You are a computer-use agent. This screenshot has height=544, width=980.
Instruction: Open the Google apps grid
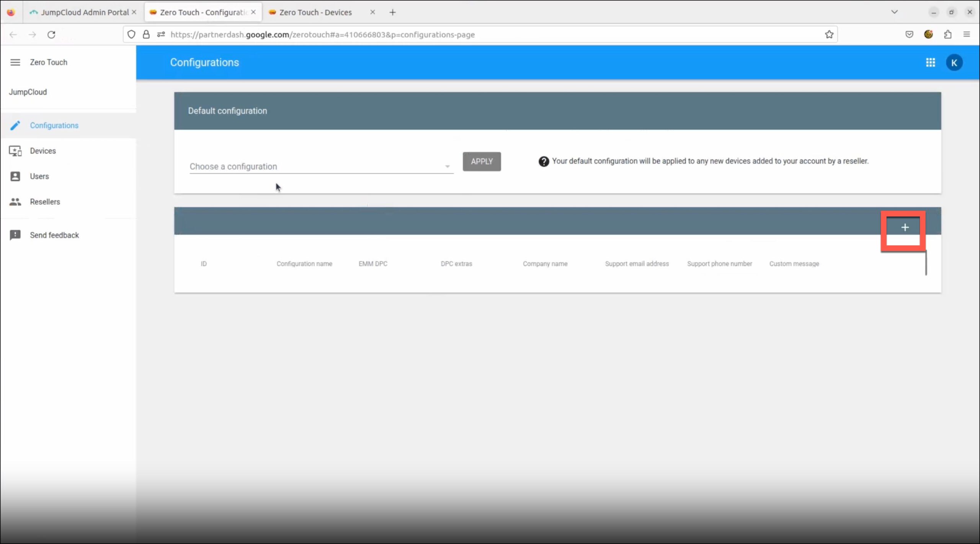coord(930,62)
